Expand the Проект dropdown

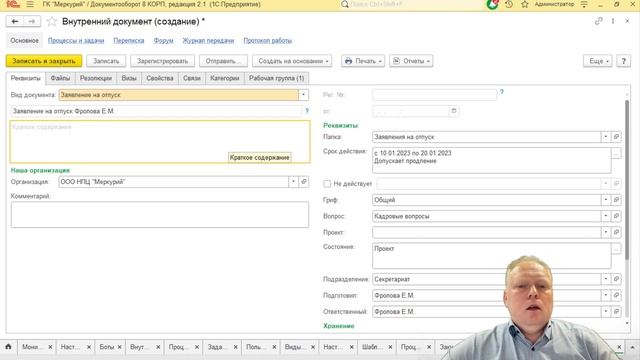[606, 232]
